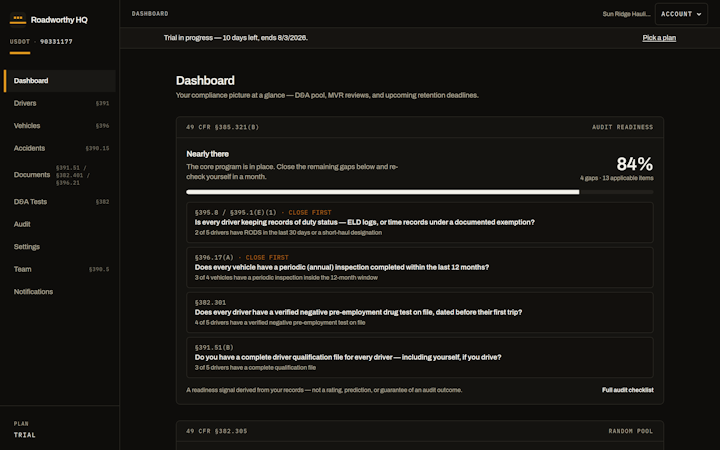This screenshot has height=450, width=720.
Task: Click the RANDOM POOL label
Action: pos(631,431)
